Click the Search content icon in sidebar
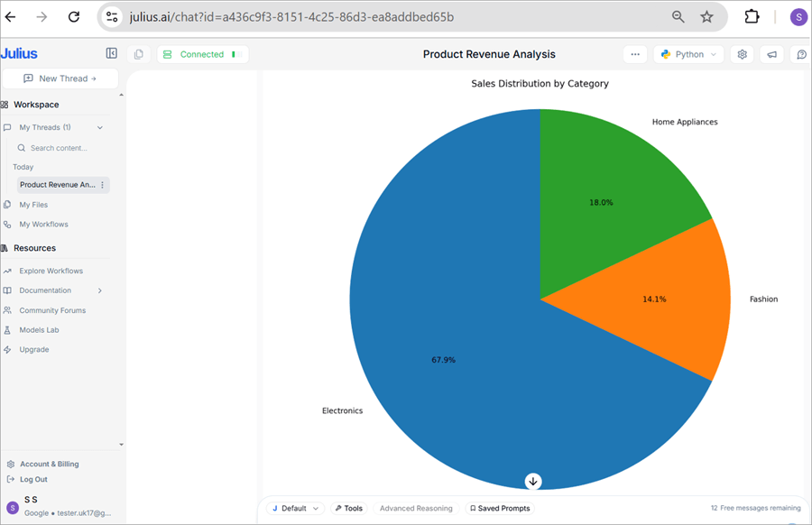 (x=20, y=146)
